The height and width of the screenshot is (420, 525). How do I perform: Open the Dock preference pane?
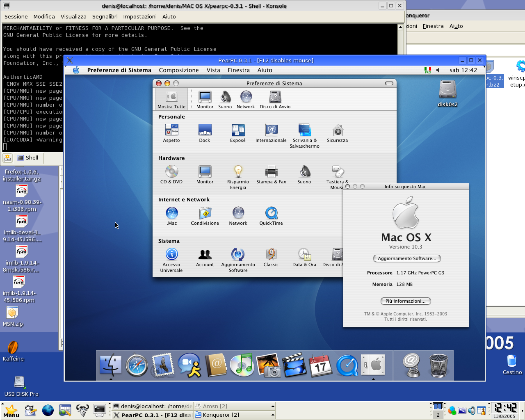[x=205, y=133]
